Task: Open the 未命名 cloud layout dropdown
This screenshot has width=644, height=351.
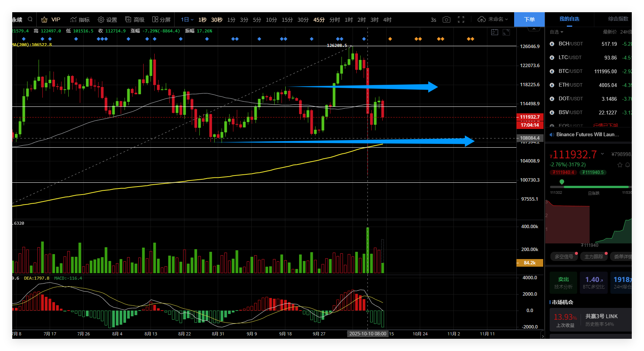Action: (493, 19)
